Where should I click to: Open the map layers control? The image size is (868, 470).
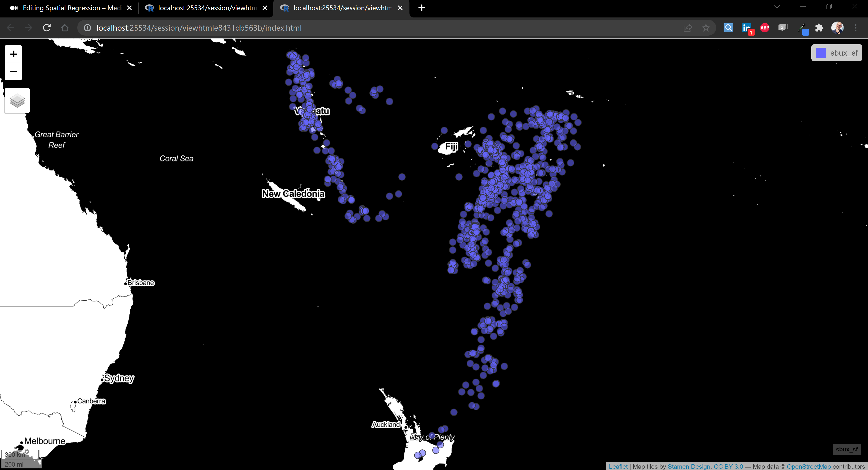[x=17, y=100]
